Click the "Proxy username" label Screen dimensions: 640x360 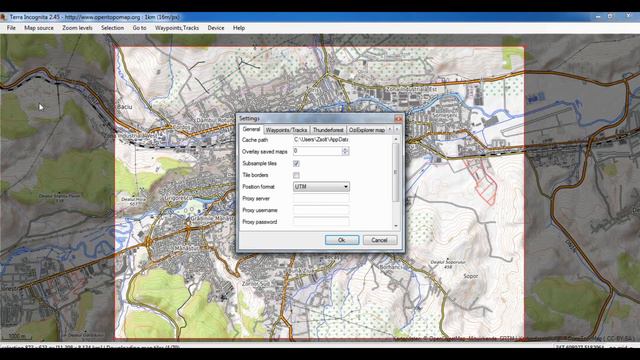[260, 211]
